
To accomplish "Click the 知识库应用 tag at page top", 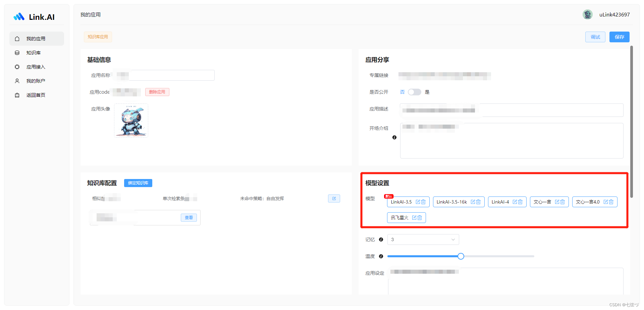I will (x=98, y=37).
